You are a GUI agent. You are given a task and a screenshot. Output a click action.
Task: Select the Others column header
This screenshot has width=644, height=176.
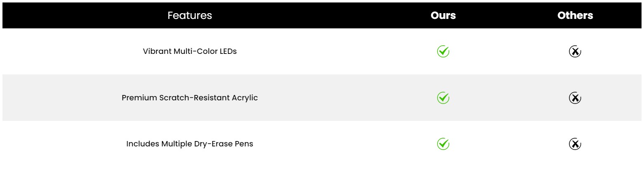tap(575, 16)
